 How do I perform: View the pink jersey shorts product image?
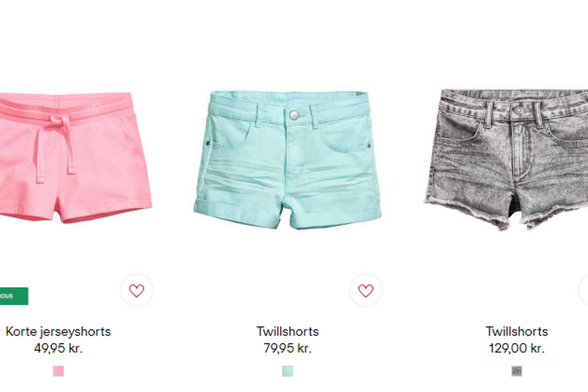[75, 158]
